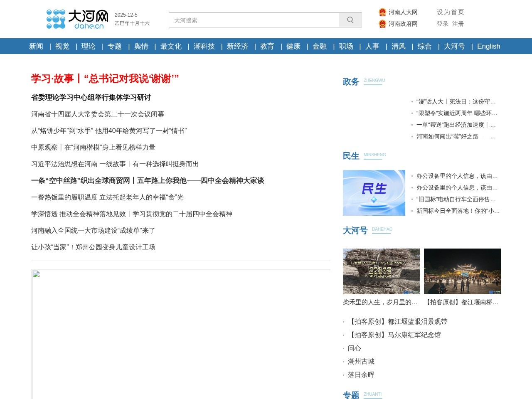The height and width of the screenshot is (399, 532).
Task: Click the search magnifier icon
Action: 350,20
